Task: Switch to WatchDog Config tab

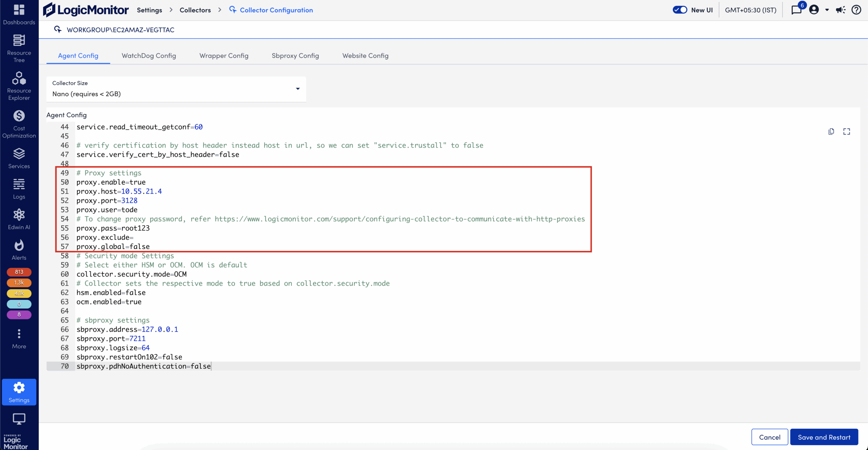Action: pyautogui.click(x=149, y=56)
